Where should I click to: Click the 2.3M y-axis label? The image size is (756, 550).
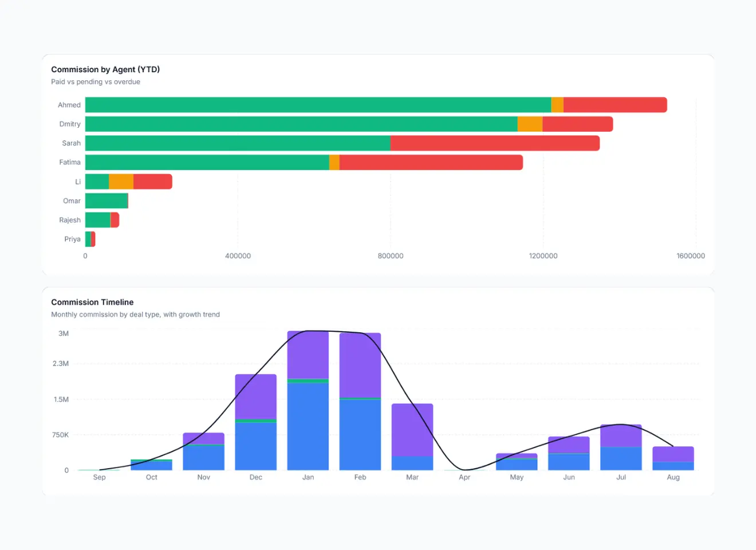(x=61, y=364)
